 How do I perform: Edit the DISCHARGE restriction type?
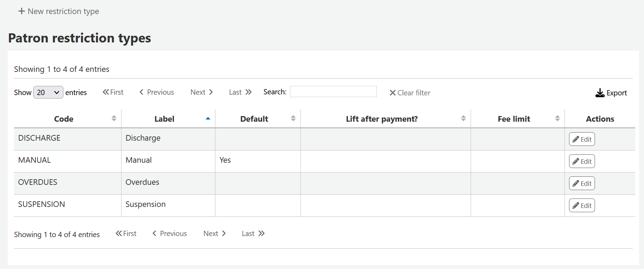[582, 139]
